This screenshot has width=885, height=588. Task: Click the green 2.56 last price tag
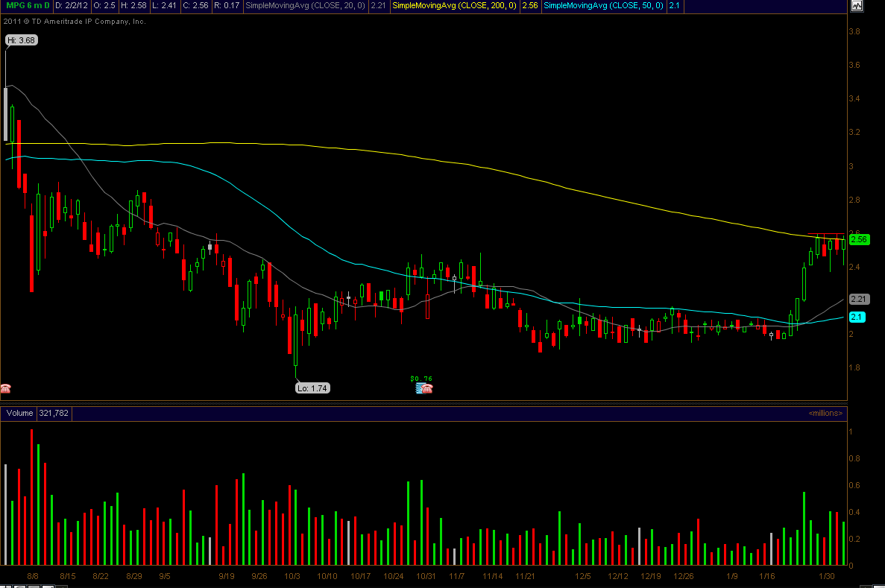pyautogui.click(x=859, y=239)
